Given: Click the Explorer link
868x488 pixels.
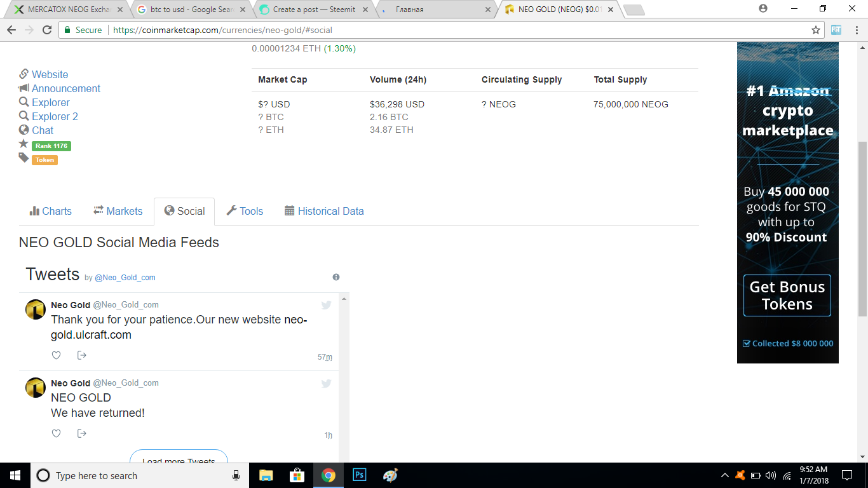Looking at the screenshot, I should (x=51, y=102).
